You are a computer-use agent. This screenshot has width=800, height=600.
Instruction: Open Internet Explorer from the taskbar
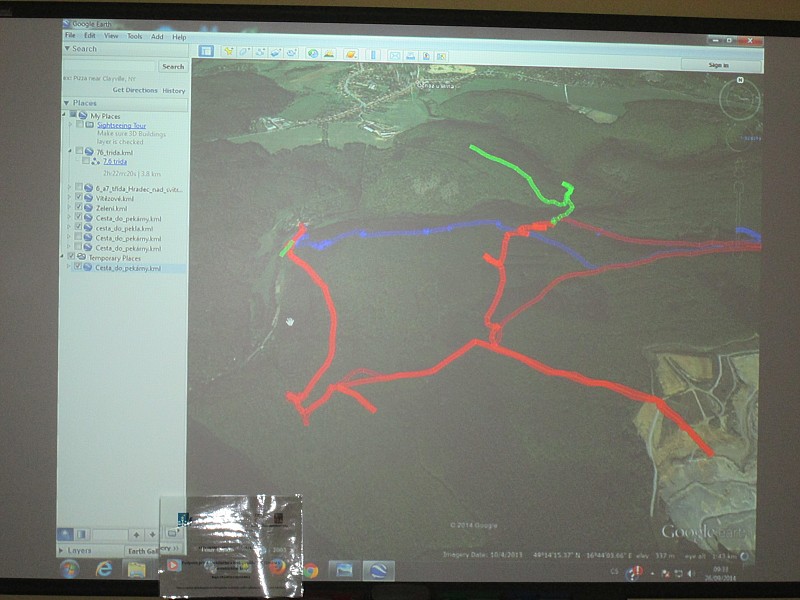[104, 568]
